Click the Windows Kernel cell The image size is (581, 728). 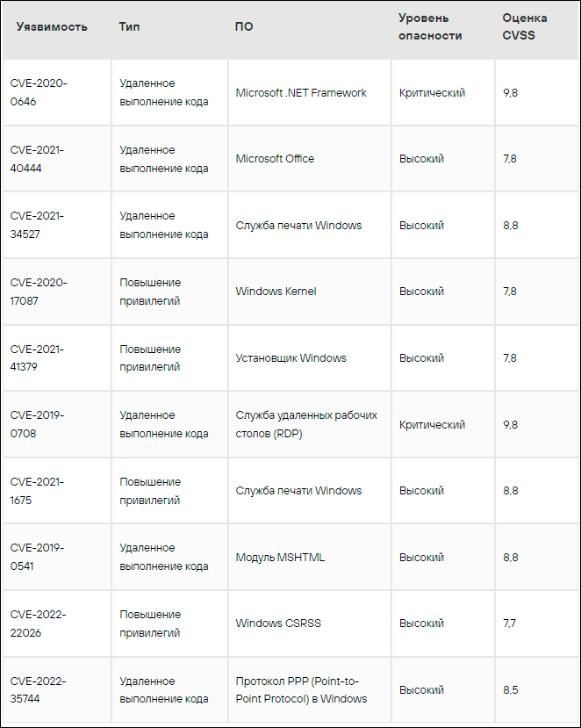(x=276, y=292)
